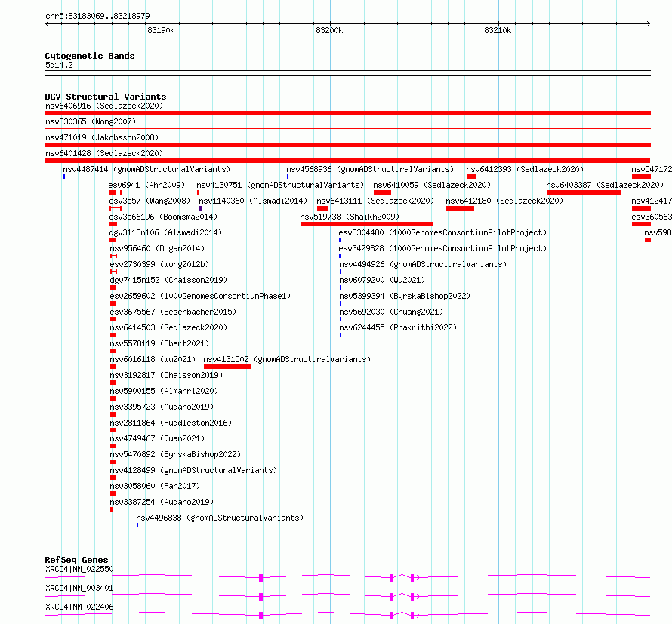Open the XRCC4|NM_022406 gene label
This screenshot has height=624, width=672.
(79, 607)
